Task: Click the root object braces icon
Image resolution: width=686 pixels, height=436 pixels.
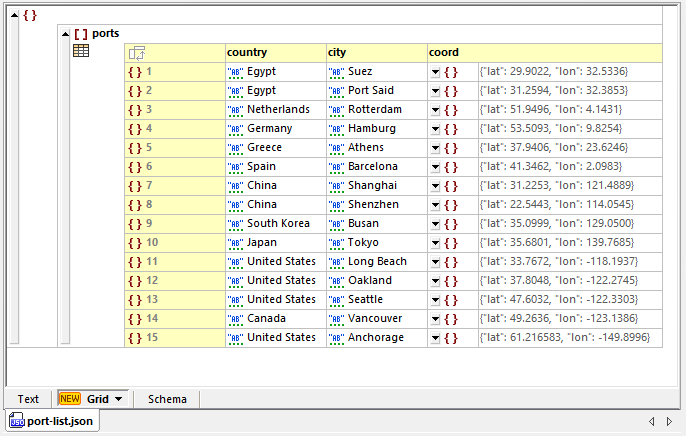Action: coord(30,15)
